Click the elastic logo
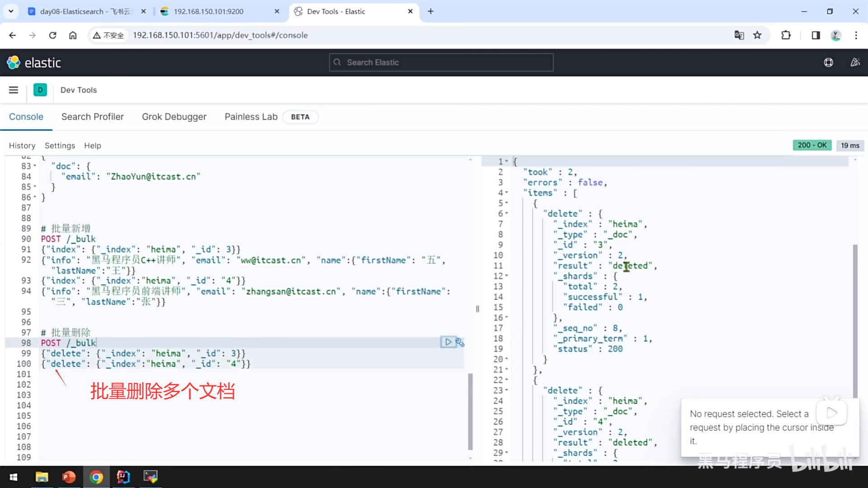Screen dimensions: 868x488 [x=34, y=62]
